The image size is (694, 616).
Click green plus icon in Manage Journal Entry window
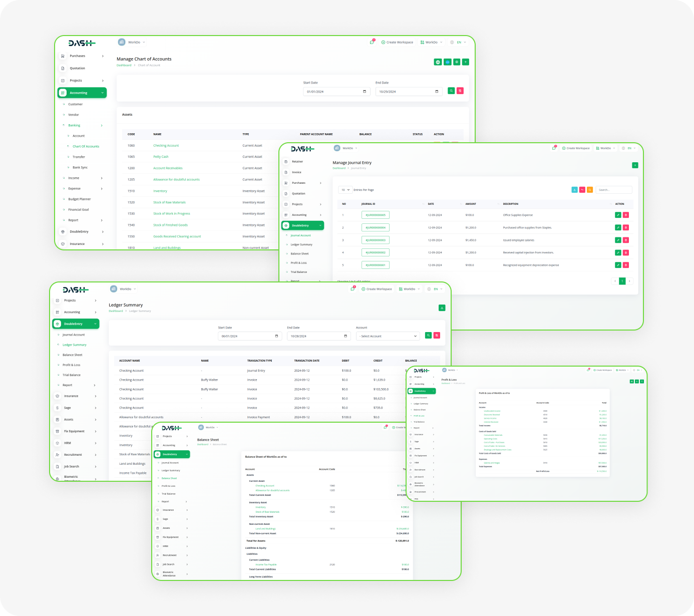pyautogui.click(x=635, y=165)
